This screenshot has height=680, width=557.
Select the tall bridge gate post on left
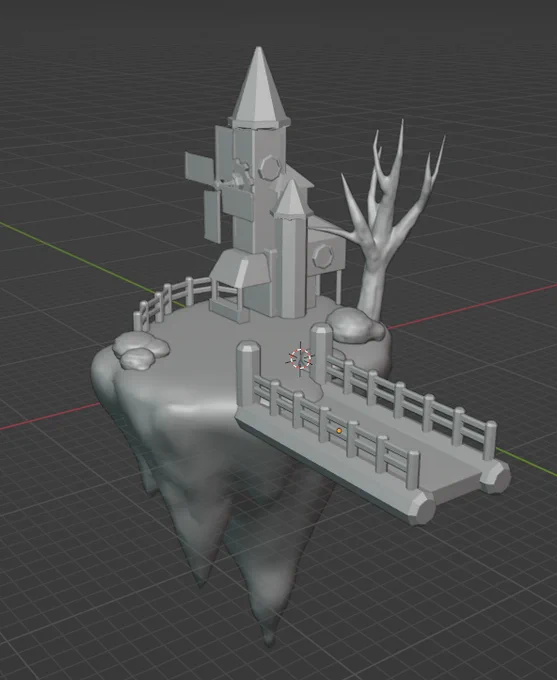249,374
